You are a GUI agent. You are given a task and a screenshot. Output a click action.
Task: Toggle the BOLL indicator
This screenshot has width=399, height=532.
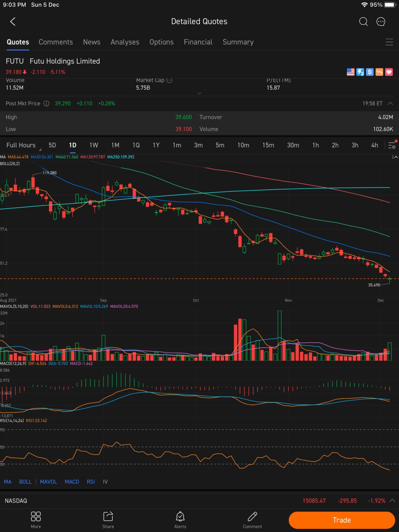(25, 482)
